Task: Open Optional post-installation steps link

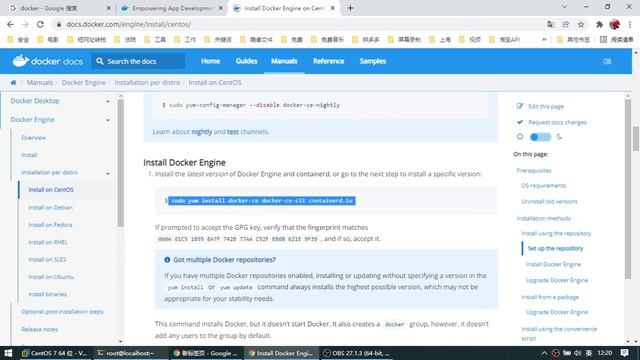Action: coord(62,311)
